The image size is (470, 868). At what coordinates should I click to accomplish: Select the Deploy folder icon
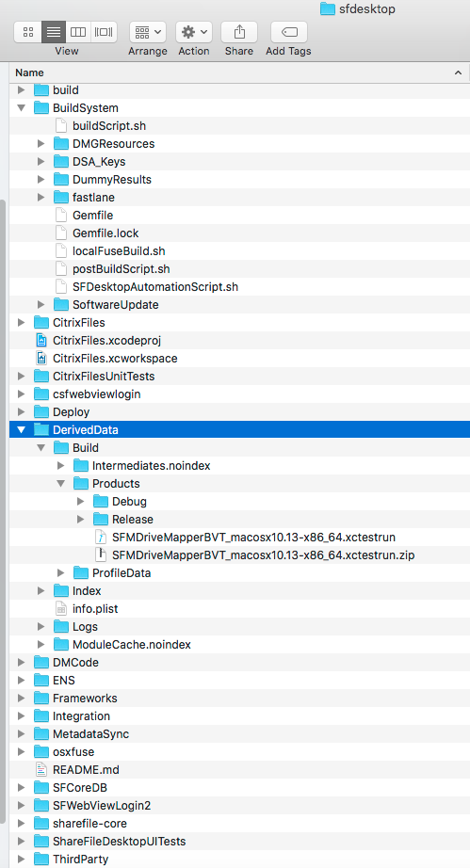click(x=41, y=411)
